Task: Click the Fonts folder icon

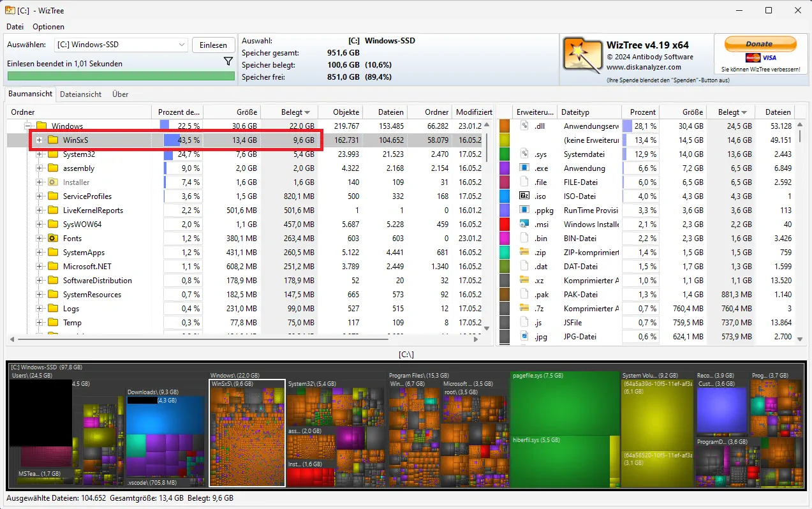Action: (53, 239)
